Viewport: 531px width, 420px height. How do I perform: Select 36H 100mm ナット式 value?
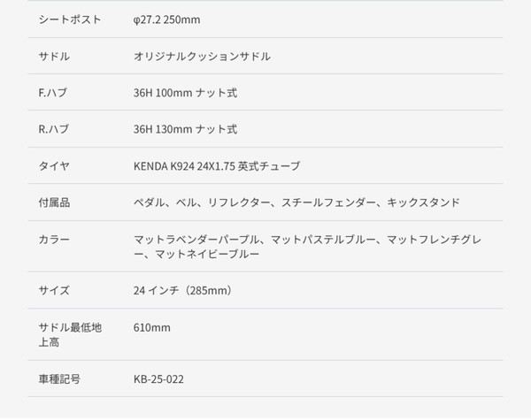click(x=185, y=92)
